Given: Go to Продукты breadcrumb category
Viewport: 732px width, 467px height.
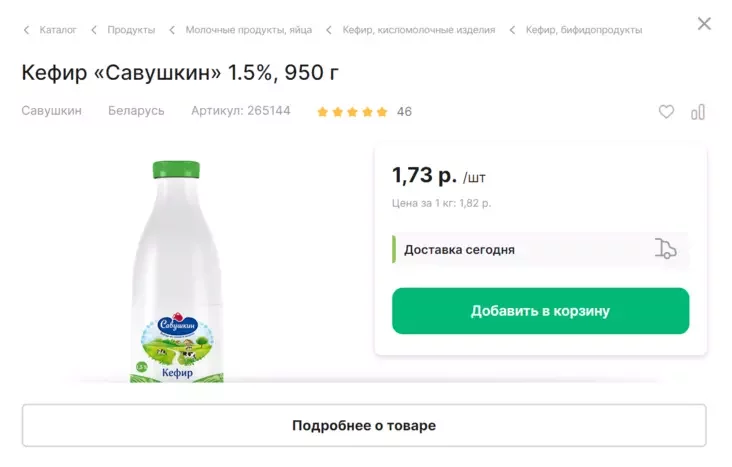Looking at the screenshot, I should [131, 30].
